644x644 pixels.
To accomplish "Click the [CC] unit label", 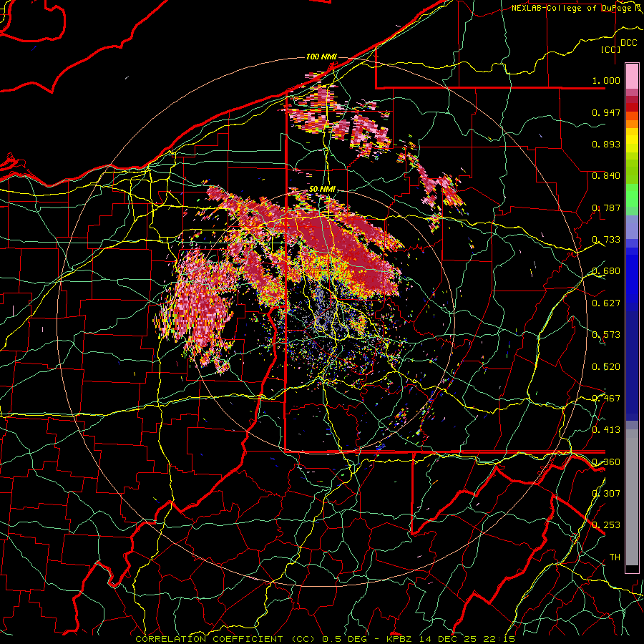I will click(x=611, y=49).
